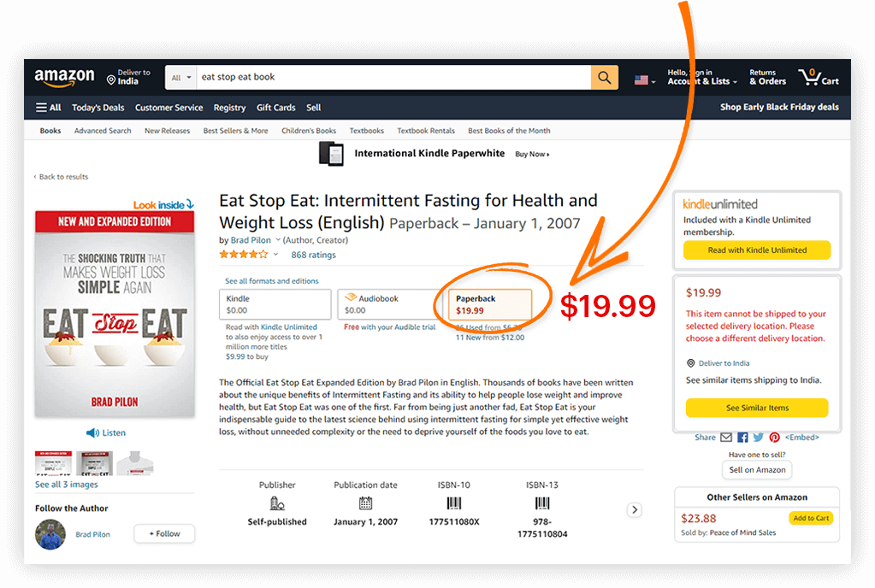This screenshot has height=588, width=875.
Task: Click the See Similar Items button
Action: 757,408
